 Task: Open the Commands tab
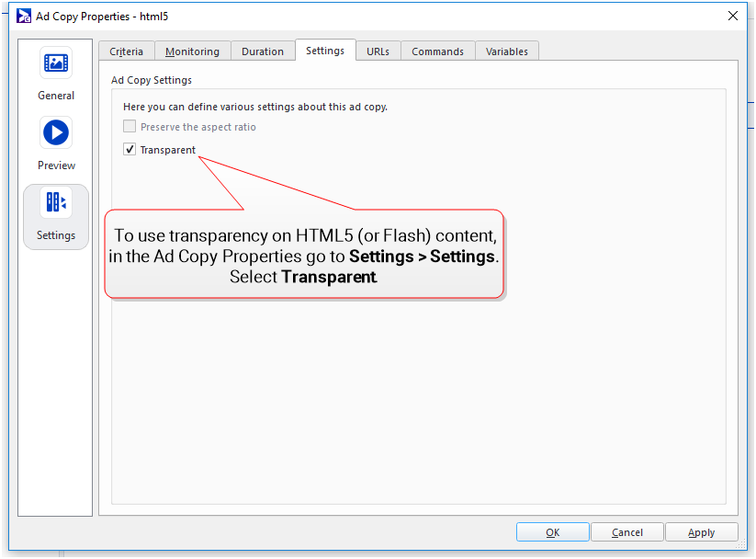(x=437, y=51)
